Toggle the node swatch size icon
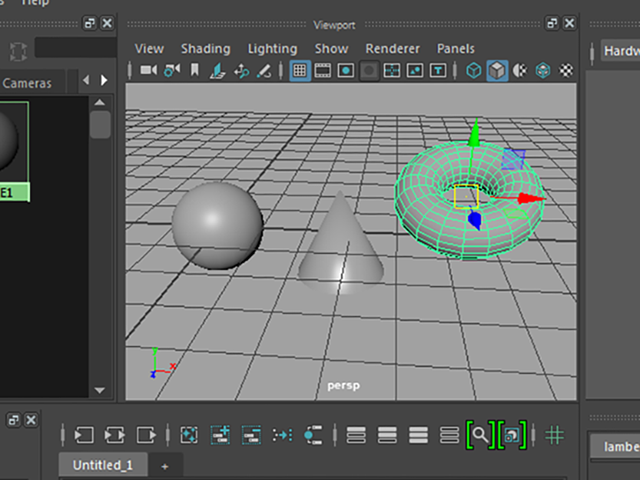The width and height of the screenshot is (640, 480). 512,435
